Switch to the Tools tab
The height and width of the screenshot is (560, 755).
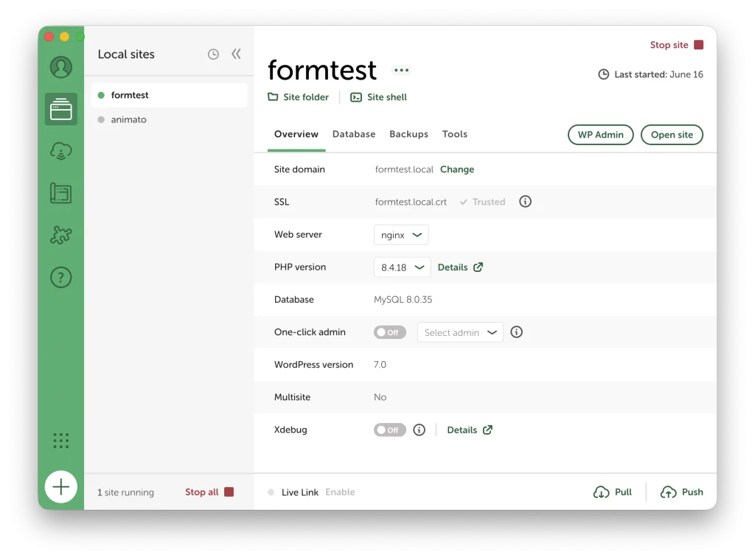[x=455, y=134]
